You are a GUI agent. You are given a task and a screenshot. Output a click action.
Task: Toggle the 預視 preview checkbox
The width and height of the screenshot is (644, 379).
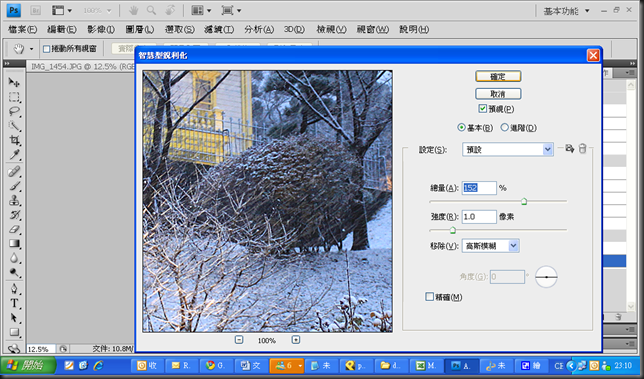483,109
